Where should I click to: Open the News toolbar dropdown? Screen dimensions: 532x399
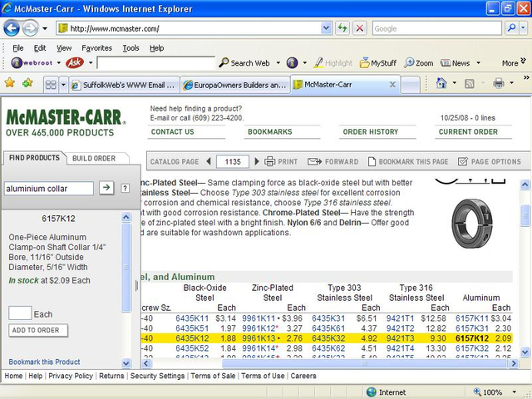click(x=476, y=63)
